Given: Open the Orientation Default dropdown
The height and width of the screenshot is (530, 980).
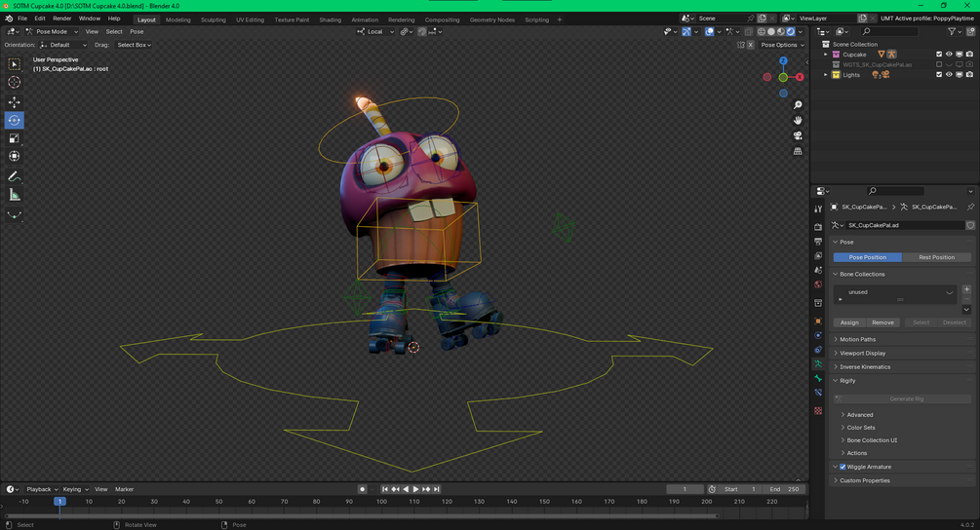Looking at the screenshot, I should pyautogui.click(x=63, y=45).
